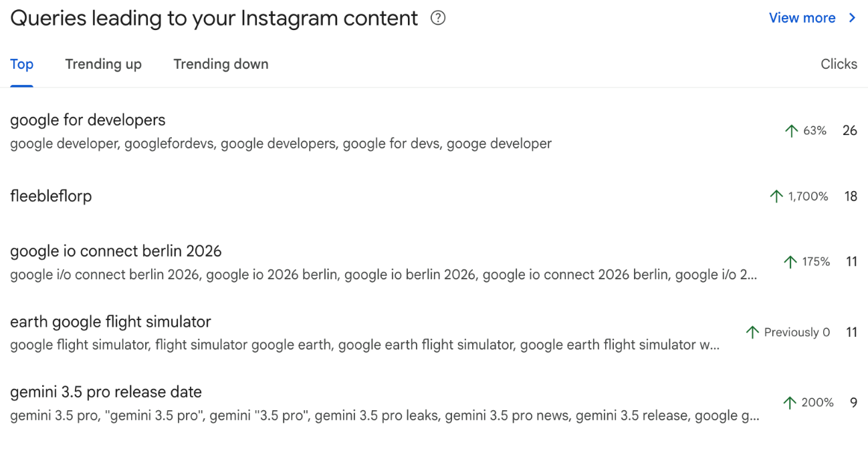Select the Top tab
The image size is (868, 451).
click(x=21, y=64)
